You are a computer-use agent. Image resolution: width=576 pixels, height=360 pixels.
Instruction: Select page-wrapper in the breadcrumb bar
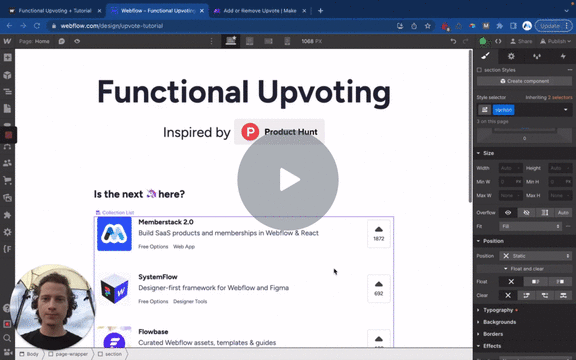(x=68, y=354)
